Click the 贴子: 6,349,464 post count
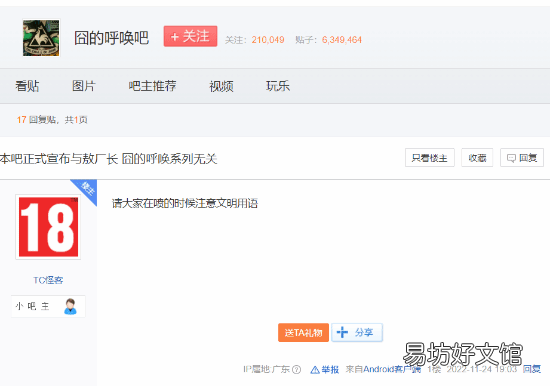The width and height of the screenshot is (550, 386). [x=328, y=40]
